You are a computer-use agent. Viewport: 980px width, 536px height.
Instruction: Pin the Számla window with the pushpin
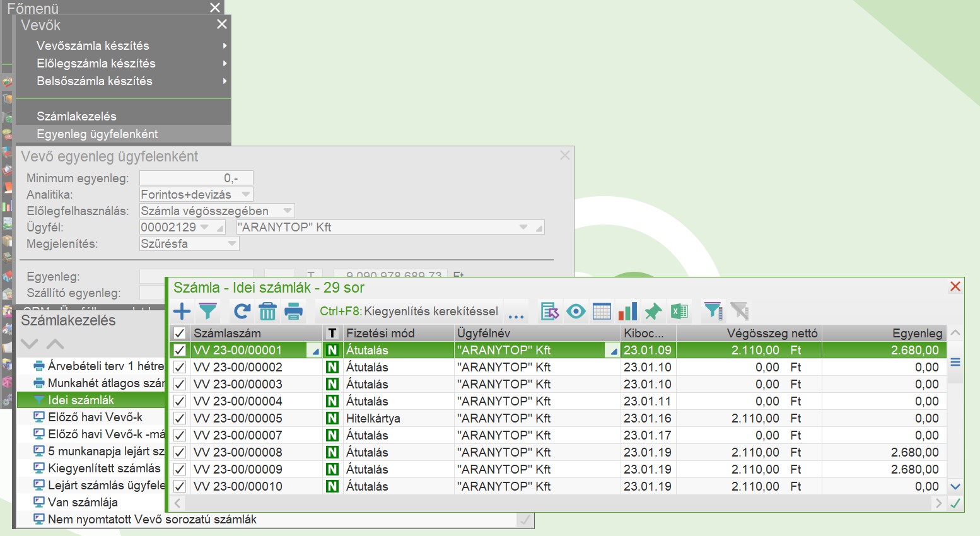[x=653, y=311]
